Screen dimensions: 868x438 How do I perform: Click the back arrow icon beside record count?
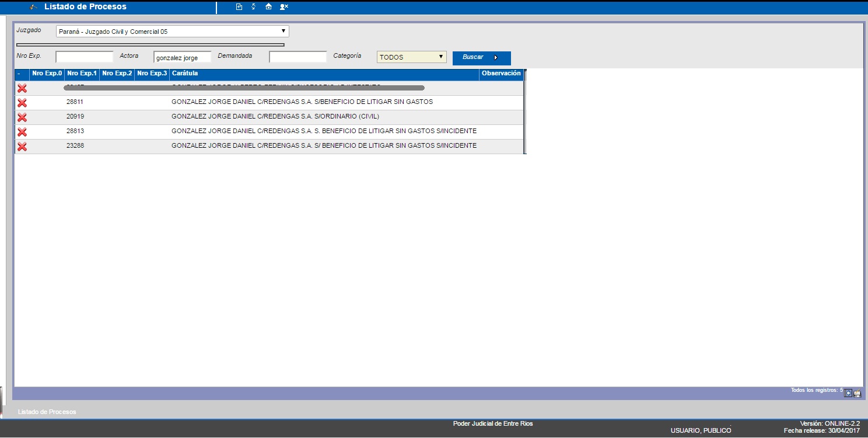(x=848, y=393)
